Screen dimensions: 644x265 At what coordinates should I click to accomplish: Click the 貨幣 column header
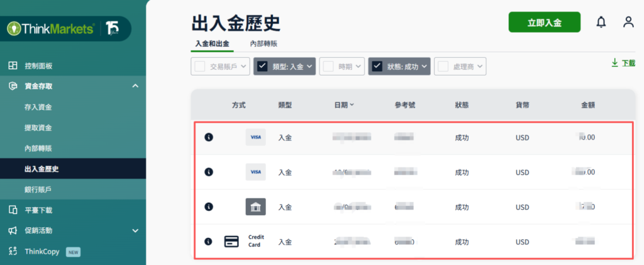pyautogui.click(x=523, y=104)
